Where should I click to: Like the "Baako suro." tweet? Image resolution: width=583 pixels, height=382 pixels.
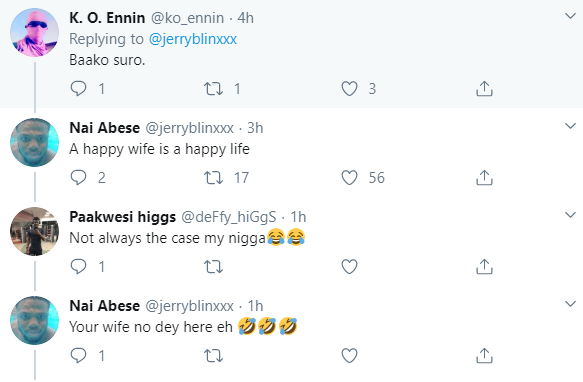349,89
